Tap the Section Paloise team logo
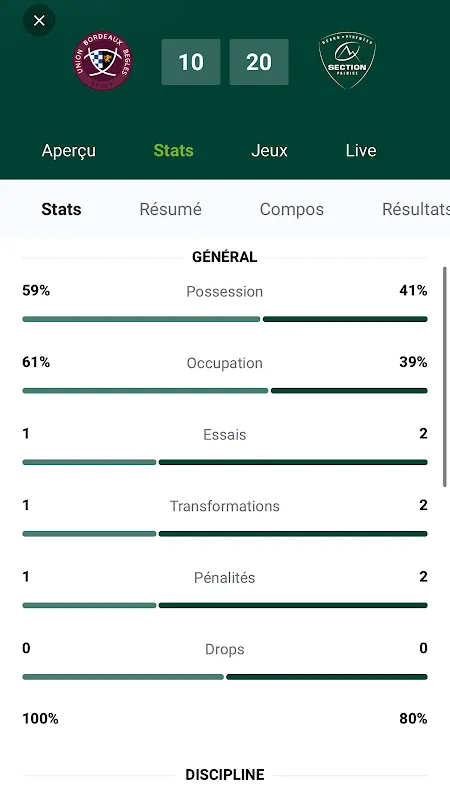The image size is (450, 800). click(x=347, y=60)
